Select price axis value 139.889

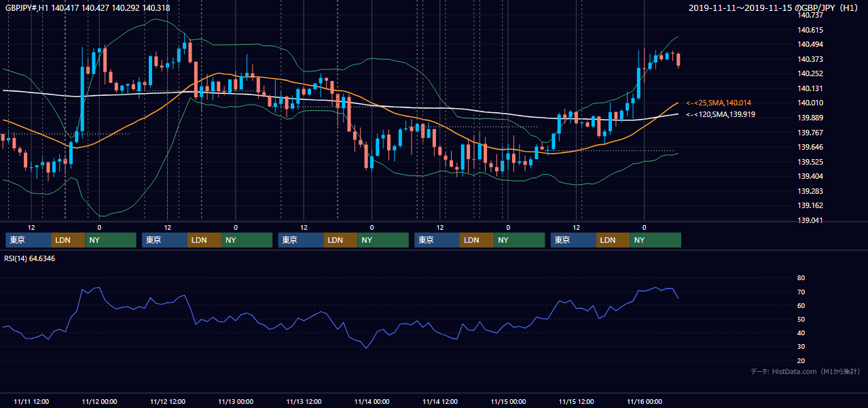point(810,118)
